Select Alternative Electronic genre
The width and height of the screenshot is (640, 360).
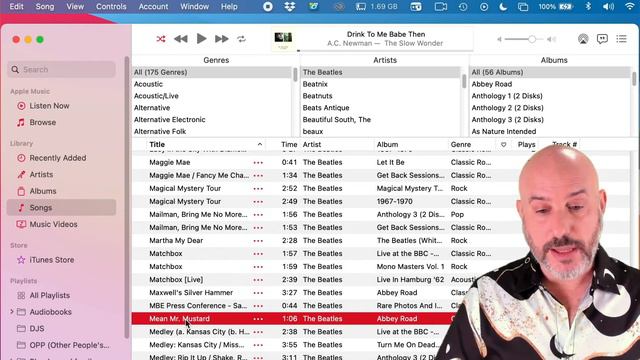169,120
